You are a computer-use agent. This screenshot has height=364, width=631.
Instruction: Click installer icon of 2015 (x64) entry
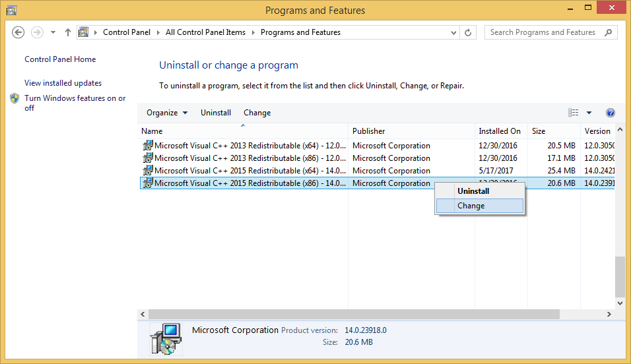[x=148, y=170]
